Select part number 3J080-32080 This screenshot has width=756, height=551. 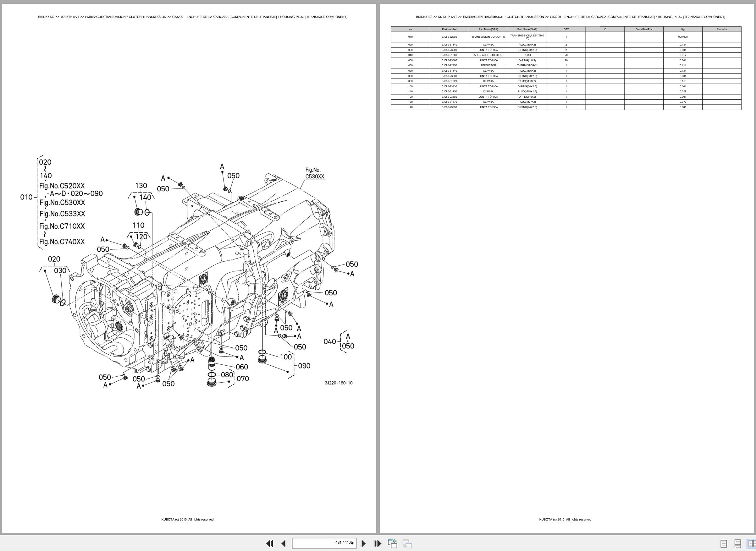point(449,37)
